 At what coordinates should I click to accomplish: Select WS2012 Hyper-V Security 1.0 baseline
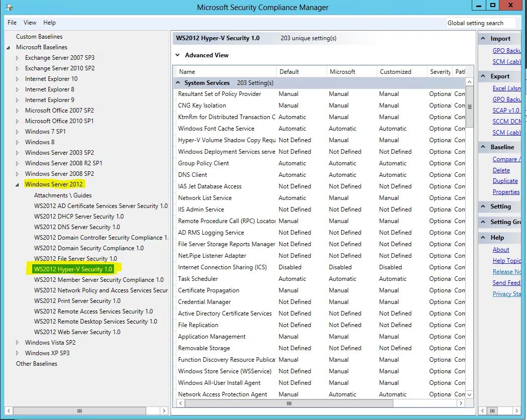coord(73,269)
